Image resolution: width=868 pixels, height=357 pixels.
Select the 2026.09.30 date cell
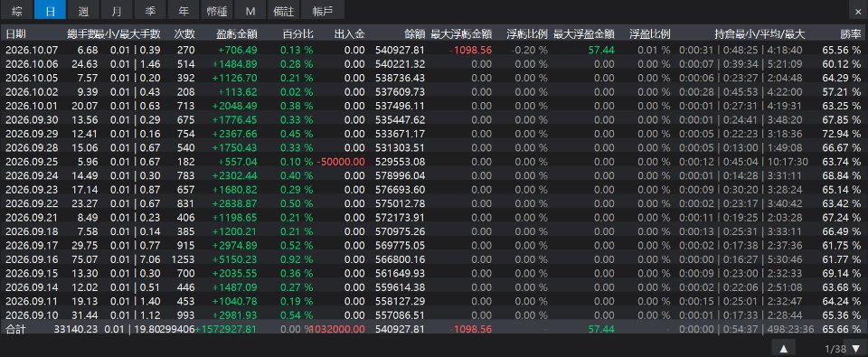pyautogui.click(x=33, y=120)
